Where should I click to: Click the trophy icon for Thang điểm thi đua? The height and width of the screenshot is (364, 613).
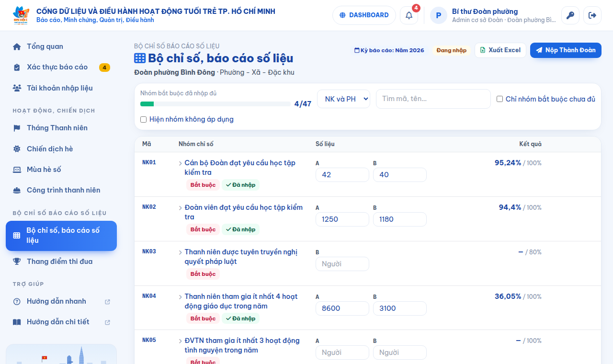tap(17, 262)
